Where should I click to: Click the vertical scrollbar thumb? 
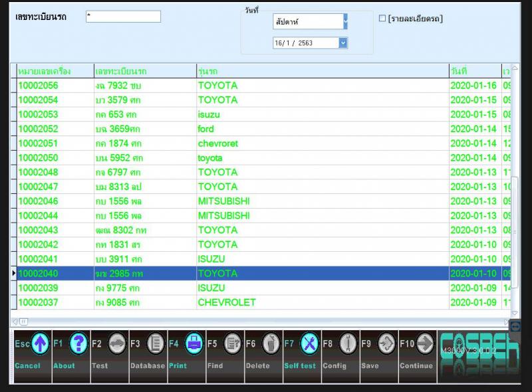515,232
